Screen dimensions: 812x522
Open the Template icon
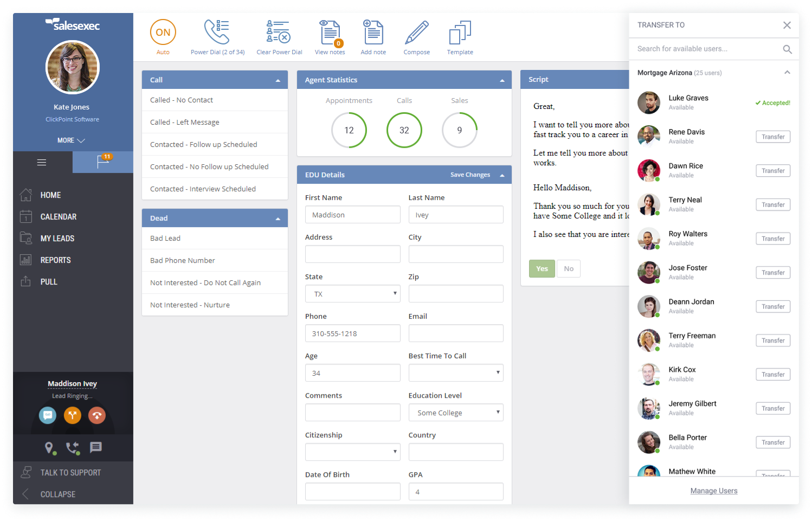(x=460, y=31)
